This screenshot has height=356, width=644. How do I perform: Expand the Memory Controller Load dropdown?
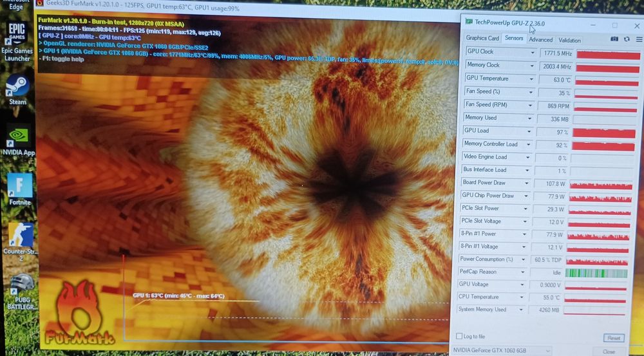pos(529,145)
